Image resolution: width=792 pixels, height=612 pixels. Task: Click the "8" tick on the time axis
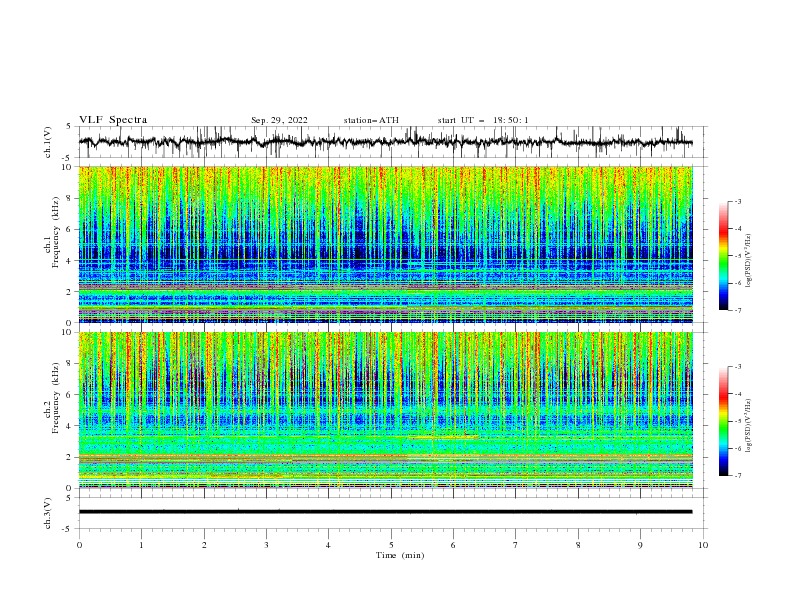point(578,545)
